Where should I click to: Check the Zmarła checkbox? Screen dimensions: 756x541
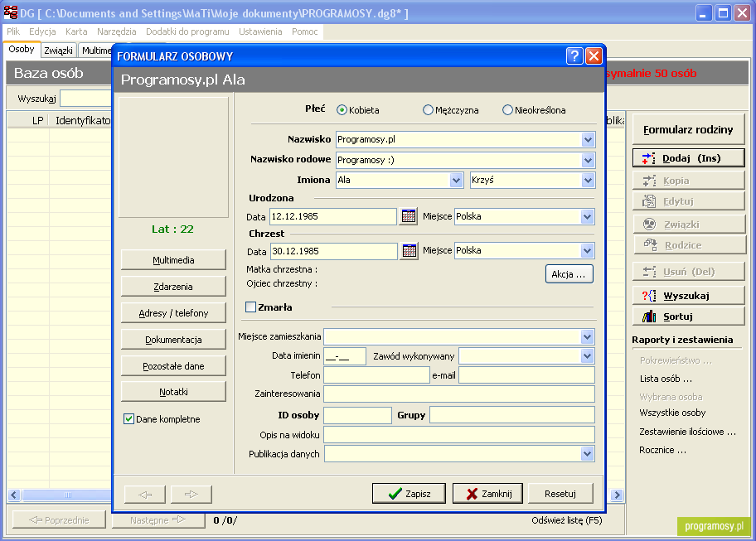pos(250,307)
